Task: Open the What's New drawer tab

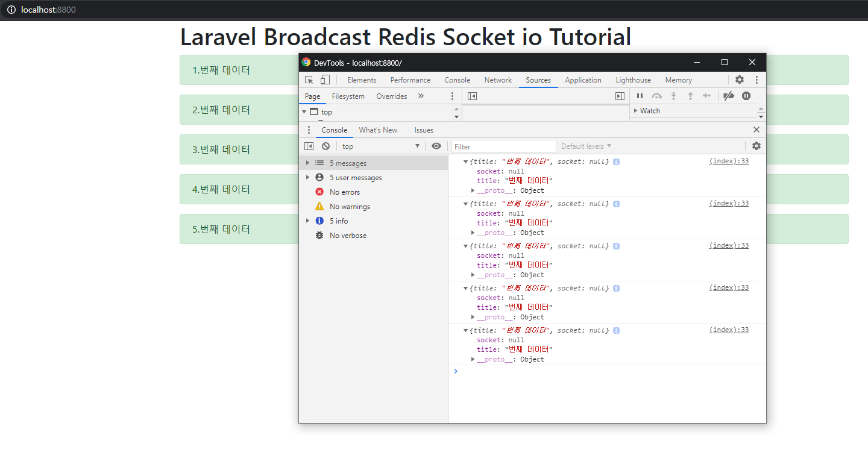Action: [378, 130]
